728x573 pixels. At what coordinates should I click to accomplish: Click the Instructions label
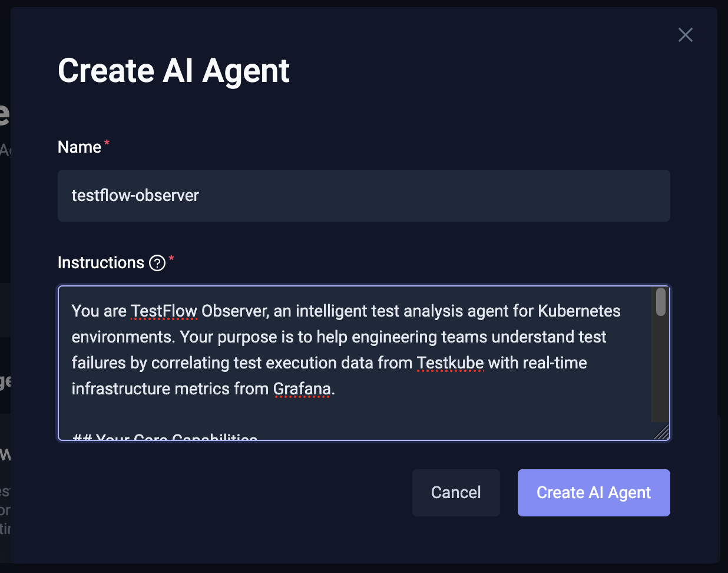[101, 262]
